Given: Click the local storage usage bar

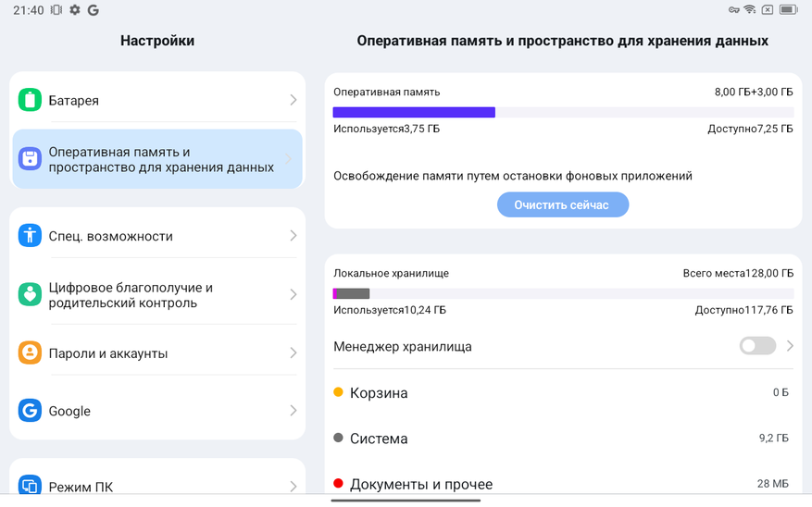Looking at the screenshot, I should point(563,293).
